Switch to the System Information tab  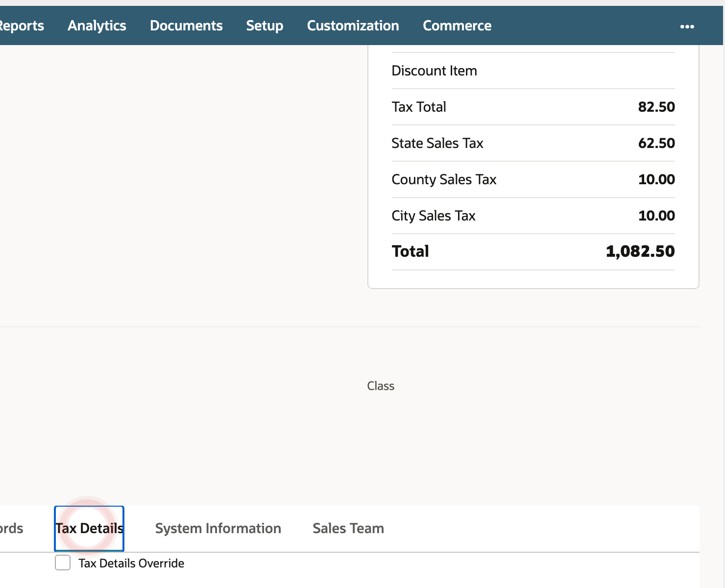218,528
